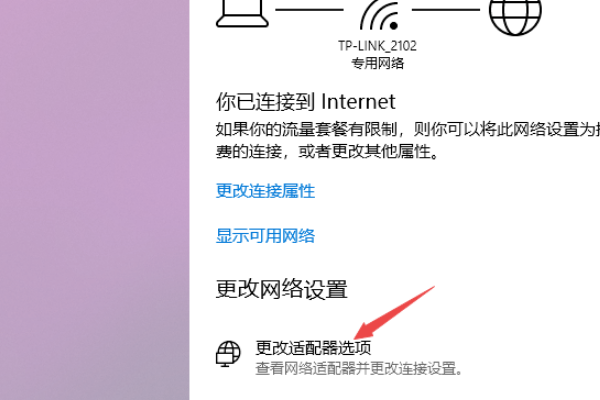Click the tip of the red arrow pointer
Screen dimensions: 600x400
pyautogui.click(x=356, y=338)
